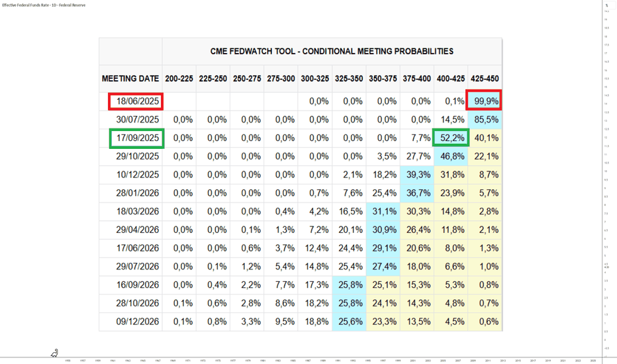Select the 16/09/2026 meeting date
Viewport: 617px width, 364px height.
click(x=137, y=285)
